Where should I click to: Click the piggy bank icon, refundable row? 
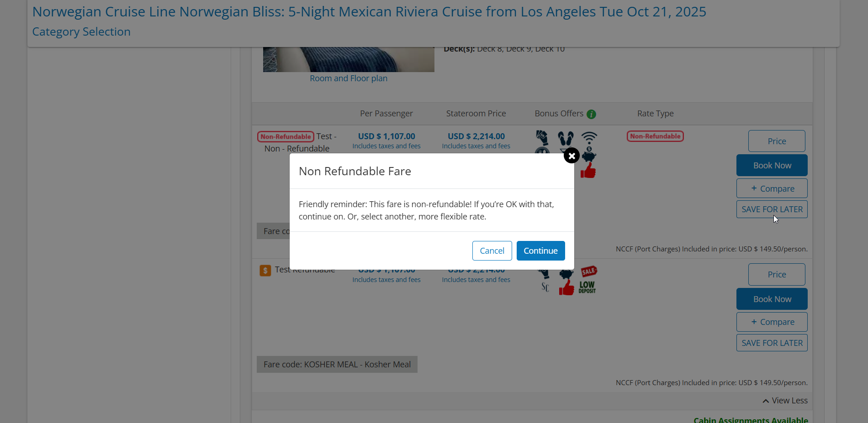point(566,274)
